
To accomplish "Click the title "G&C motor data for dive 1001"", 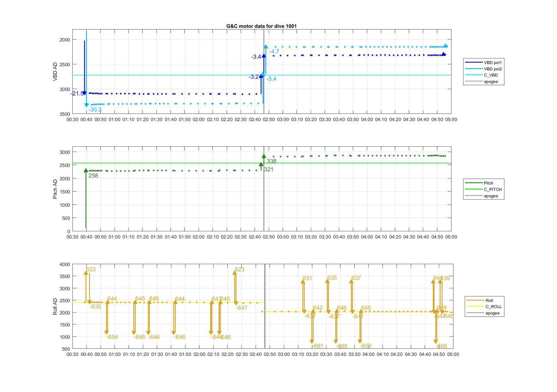I will 261,26.
